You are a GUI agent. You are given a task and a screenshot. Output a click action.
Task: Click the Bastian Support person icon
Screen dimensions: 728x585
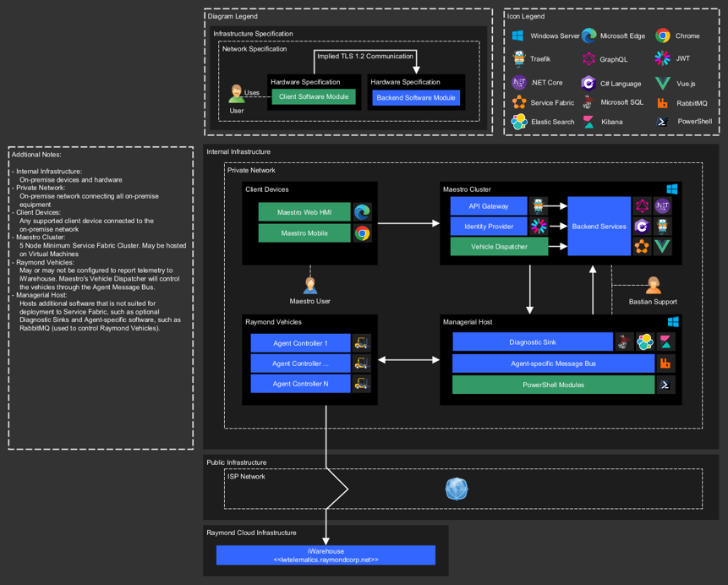(x=653, y=285)
